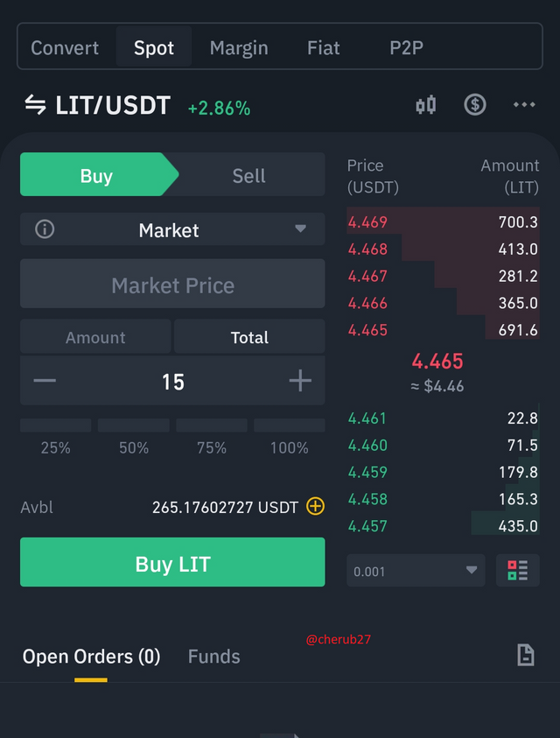
Task: Tap the dollar coin icon
Action: point(475,104)
